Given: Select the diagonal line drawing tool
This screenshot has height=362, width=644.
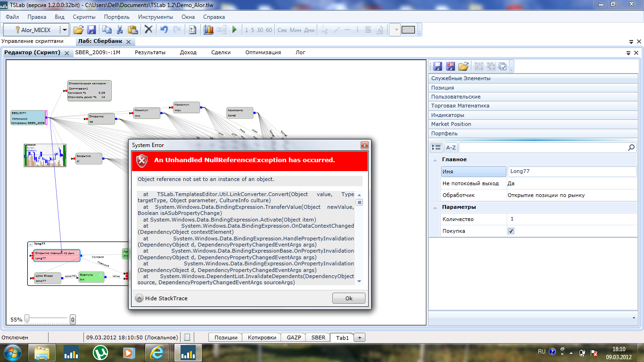Looking at the screenshot, I should [337, 30].
